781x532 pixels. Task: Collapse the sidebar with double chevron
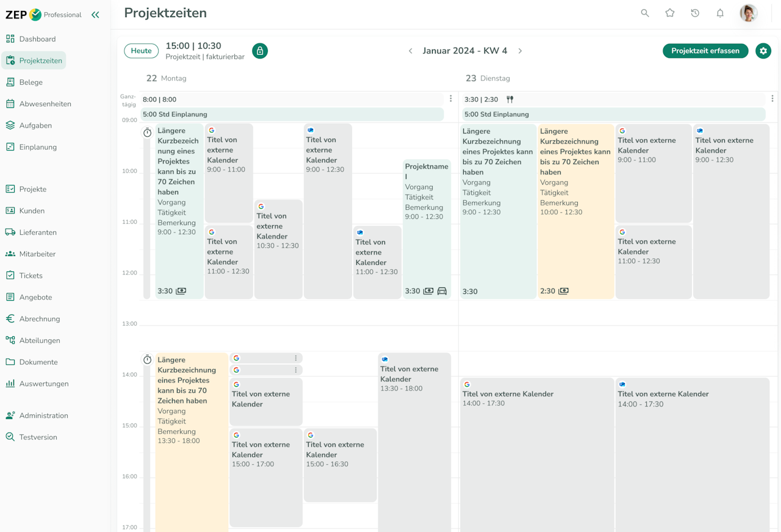coord(95,15)
